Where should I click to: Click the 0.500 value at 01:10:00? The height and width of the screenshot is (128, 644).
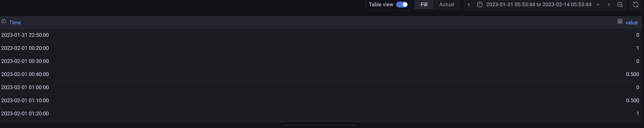(x=632, y=101)
